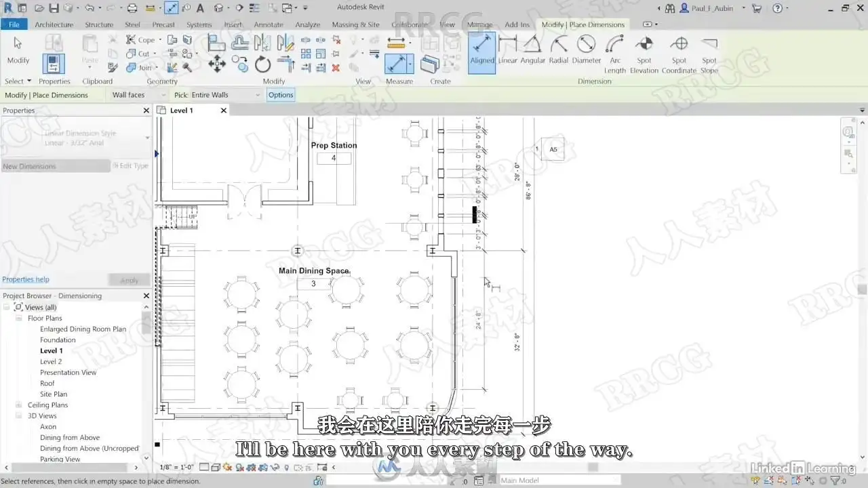Screen dimensions: 868x488
Task: Click the Offset tool icon
Action: [x=239, y=42]
